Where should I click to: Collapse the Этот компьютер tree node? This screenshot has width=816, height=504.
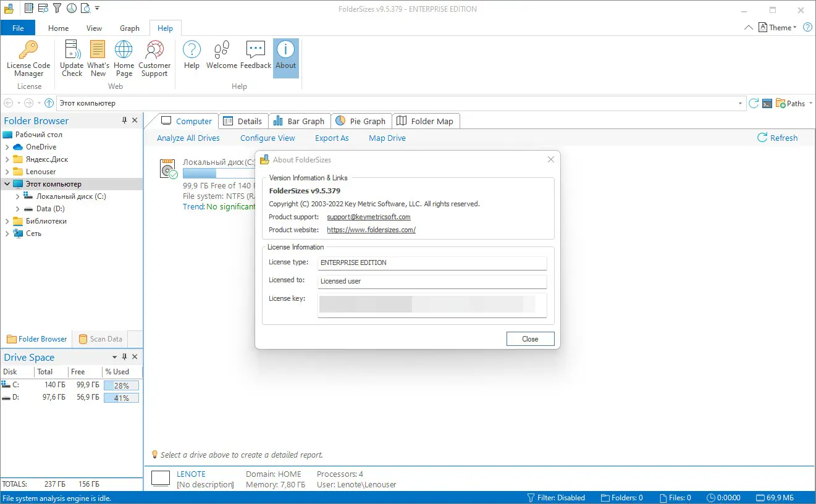(x=7, y=184)
